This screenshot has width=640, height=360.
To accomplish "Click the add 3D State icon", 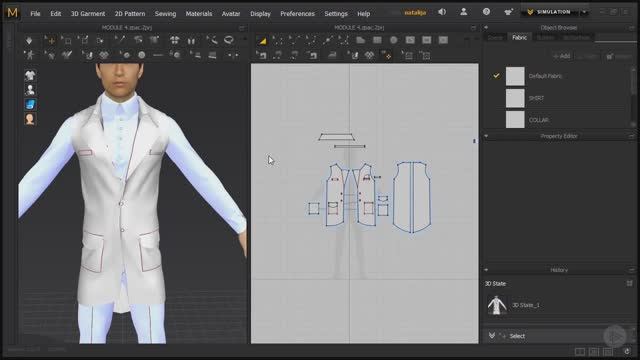I will click(x=629, y=283).
